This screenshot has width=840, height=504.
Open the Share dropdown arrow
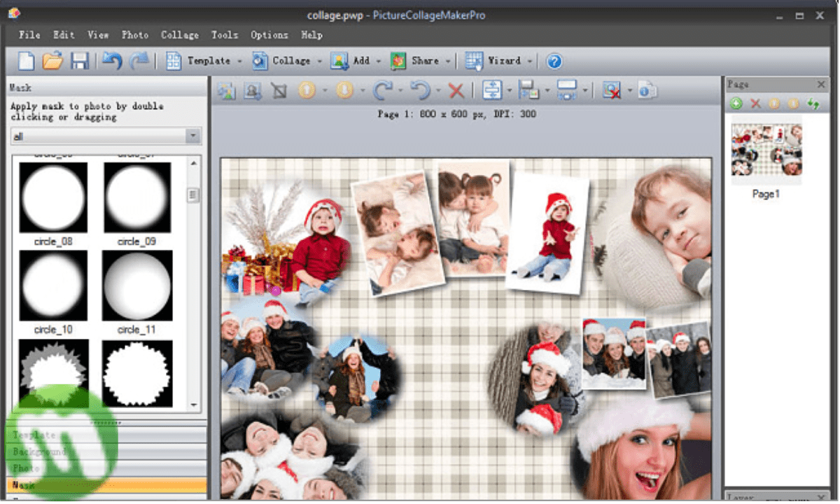point(447,61)
